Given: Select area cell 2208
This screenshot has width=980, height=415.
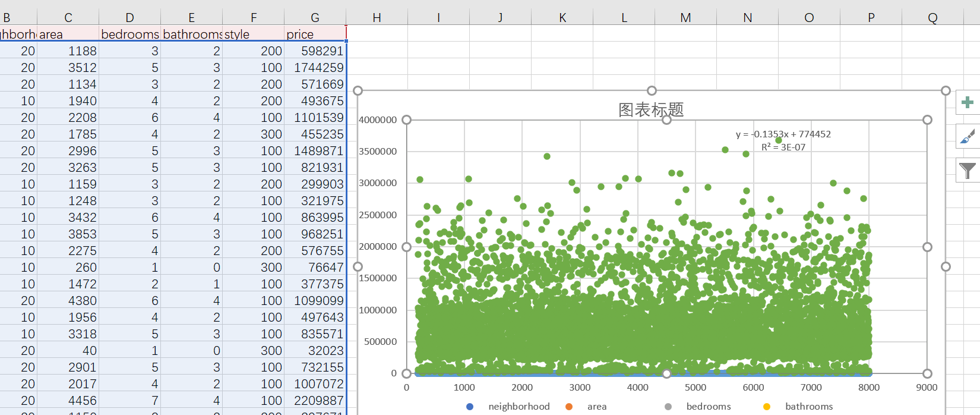Looking at the screenshot, I should [68, 118].
